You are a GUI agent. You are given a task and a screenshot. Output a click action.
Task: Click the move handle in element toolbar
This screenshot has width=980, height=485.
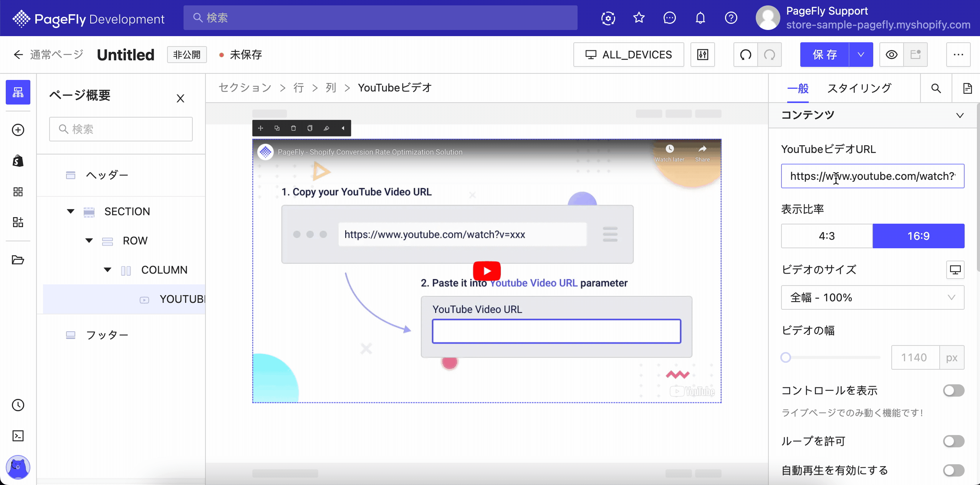click(x=260, y=128)
